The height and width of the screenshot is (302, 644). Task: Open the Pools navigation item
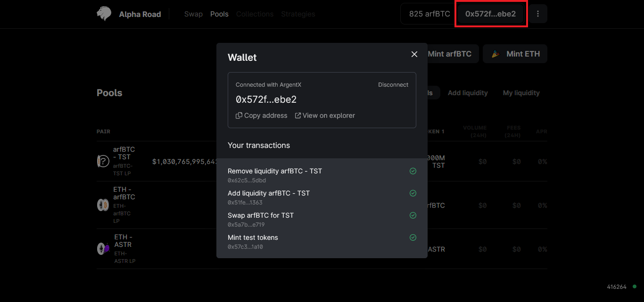click(219, 14)
